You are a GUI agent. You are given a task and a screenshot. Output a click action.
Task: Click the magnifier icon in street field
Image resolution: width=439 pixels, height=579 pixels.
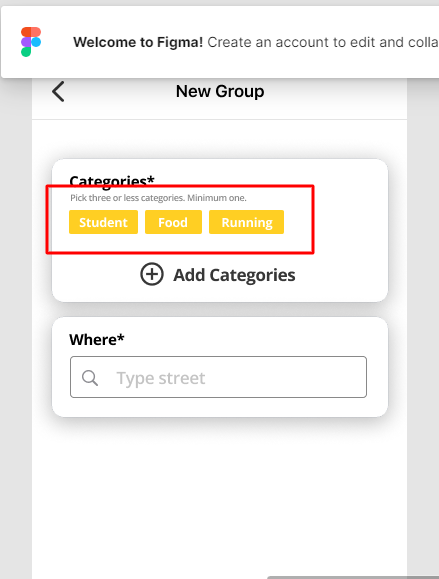(90, 378)
